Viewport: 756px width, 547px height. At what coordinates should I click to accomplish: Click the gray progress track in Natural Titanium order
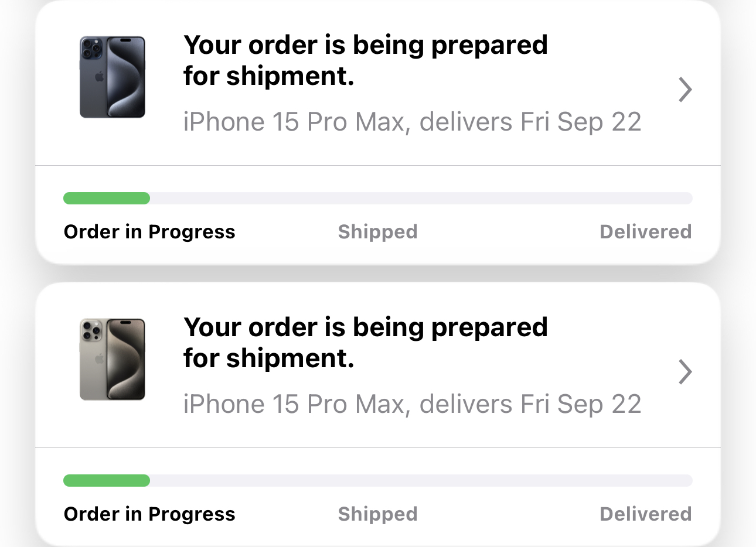click(421, 481)
